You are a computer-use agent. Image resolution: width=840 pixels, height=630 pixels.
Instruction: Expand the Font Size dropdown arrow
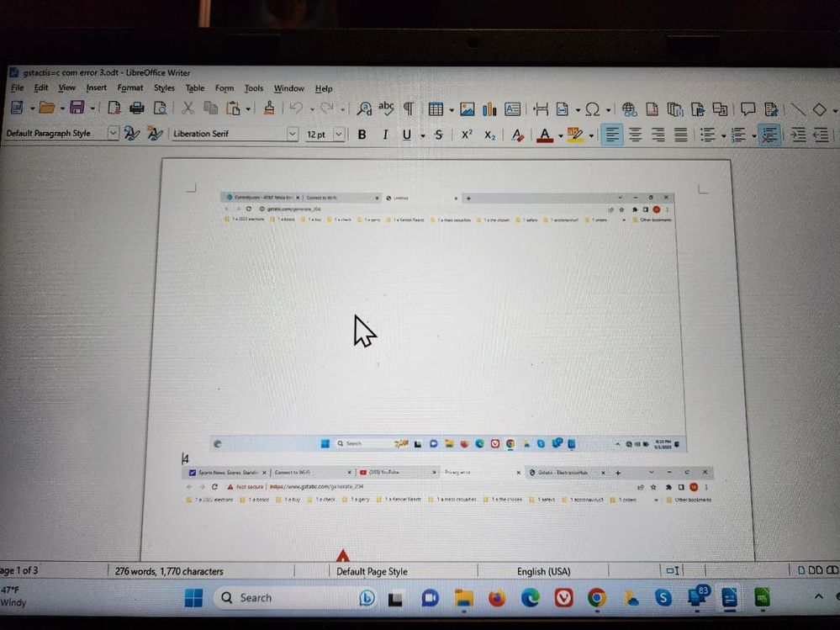tap(339, 134)
